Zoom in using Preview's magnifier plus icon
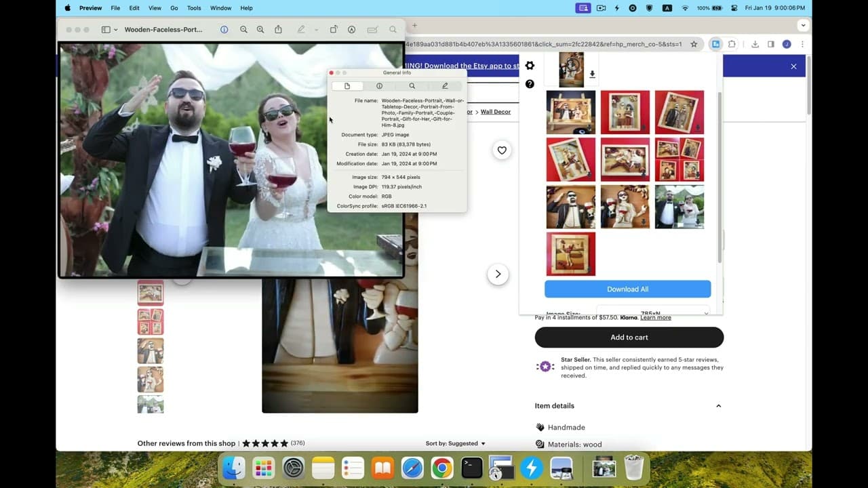The width and height of the screenshot is (868, 488). pyautogui.click(x=260, y=30)
